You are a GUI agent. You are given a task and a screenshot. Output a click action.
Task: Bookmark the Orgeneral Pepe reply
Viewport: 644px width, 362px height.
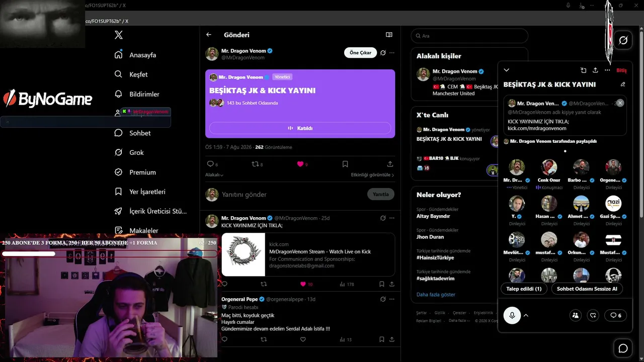[x=381, y=339]
